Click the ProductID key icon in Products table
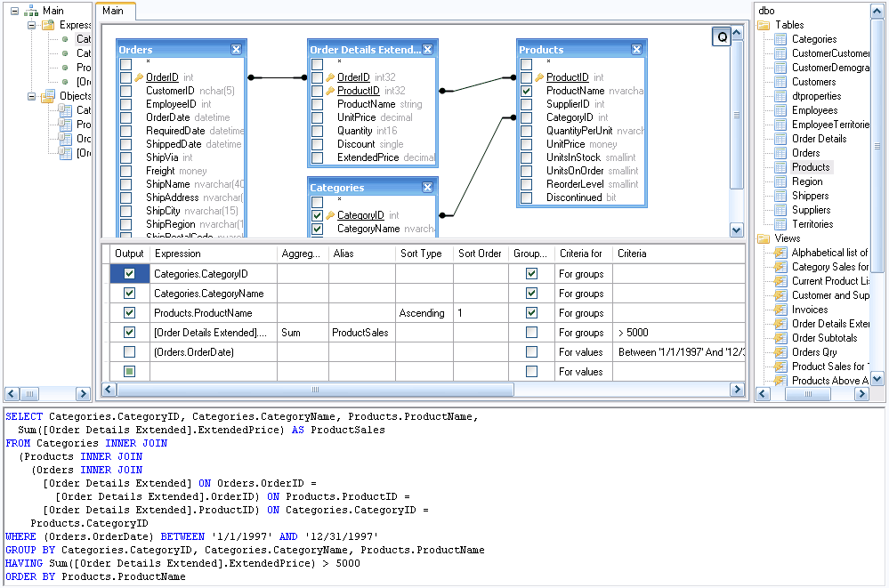Screen dimensions: 889x588 point(539,77)
